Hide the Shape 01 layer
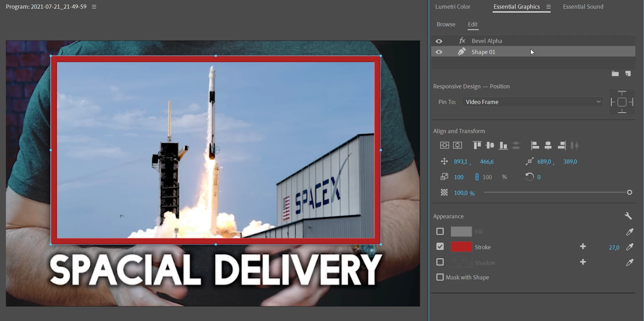 [439, 52]
